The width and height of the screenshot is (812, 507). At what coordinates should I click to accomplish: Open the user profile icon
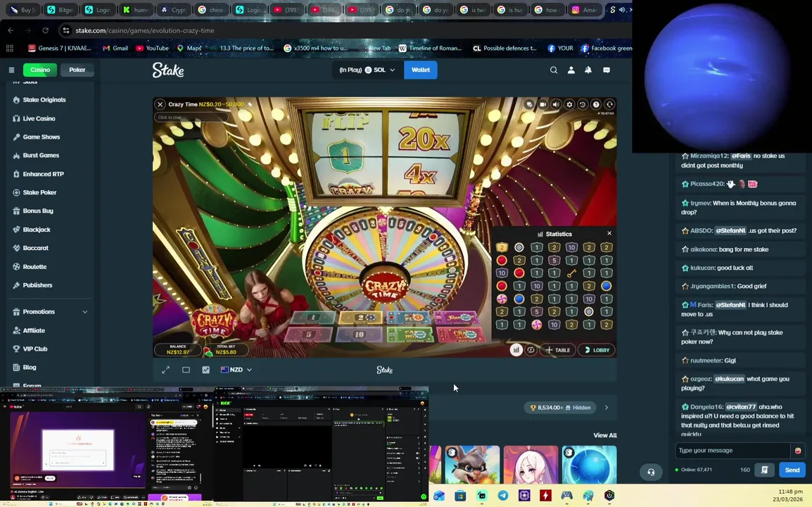[x=571, y=70]
